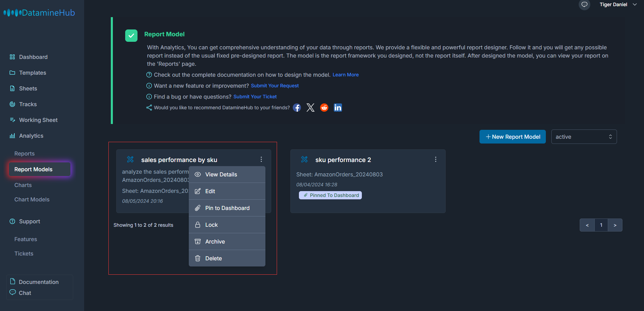Viewport: 644px width, 311px height.
Task: Click the model icon on sku performance 2
Action: pyautogui.click(x=304, y=159)
